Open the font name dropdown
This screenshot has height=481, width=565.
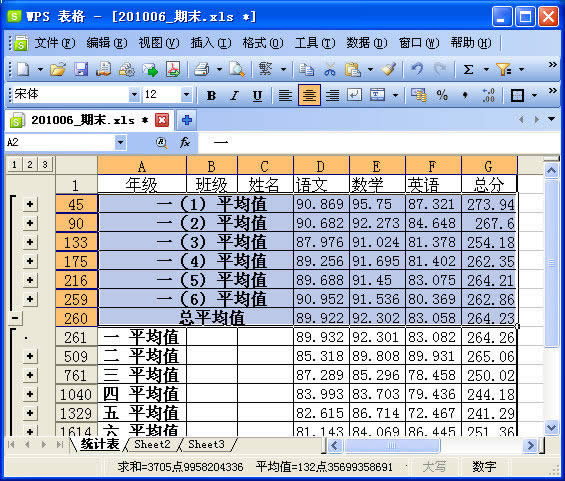coord(134,95)
